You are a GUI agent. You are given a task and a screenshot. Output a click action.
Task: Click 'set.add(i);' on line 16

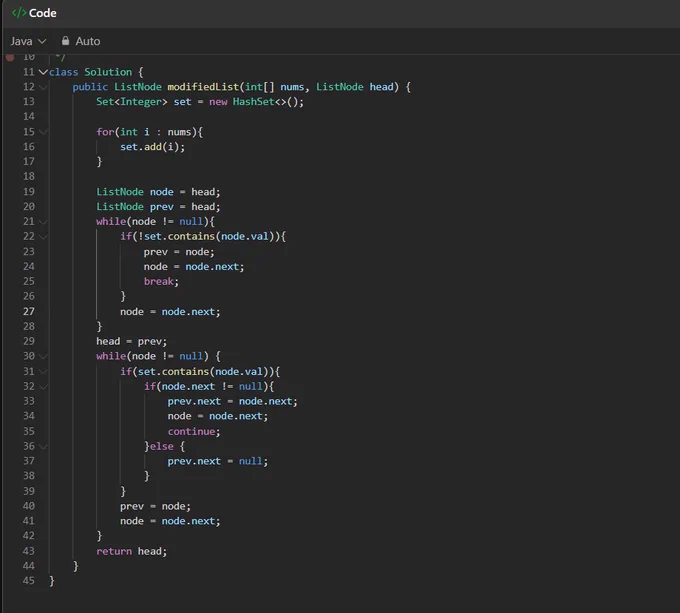coord(152,147)
